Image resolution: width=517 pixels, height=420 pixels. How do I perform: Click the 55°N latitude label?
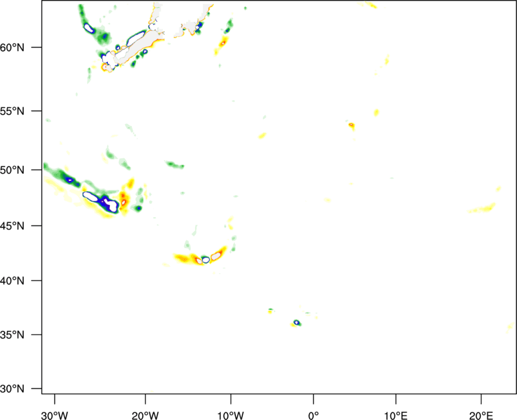point(12,111)
